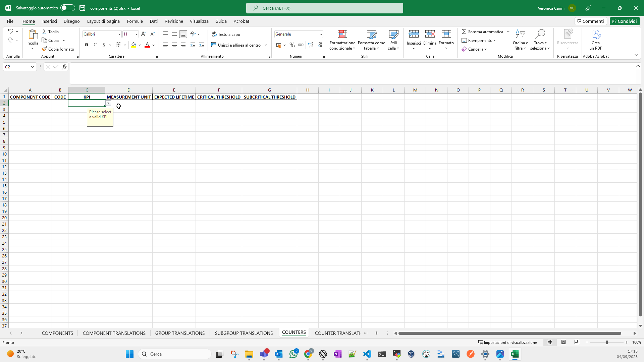Viewport: 644px width, 362px height.
Task: Open Formattazione condizionale icon
Action: [x=342, y=34]
